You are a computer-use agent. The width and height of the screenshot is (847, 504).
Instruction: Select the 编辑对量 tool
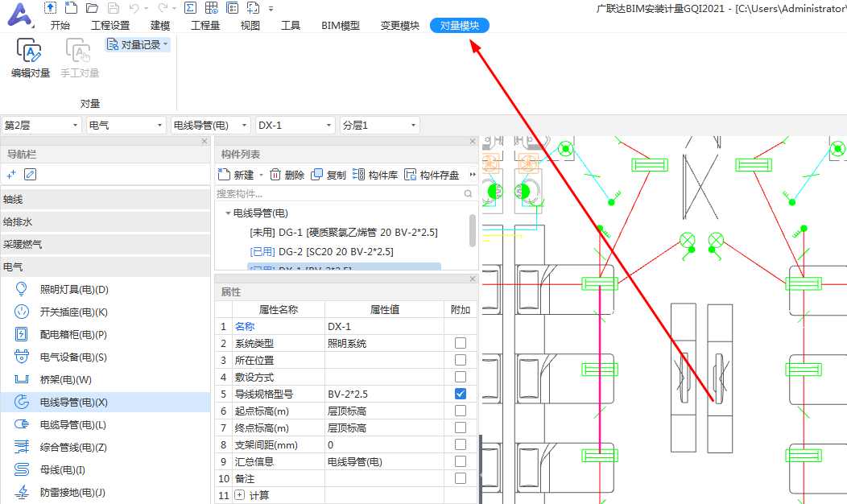click(30, 56)
